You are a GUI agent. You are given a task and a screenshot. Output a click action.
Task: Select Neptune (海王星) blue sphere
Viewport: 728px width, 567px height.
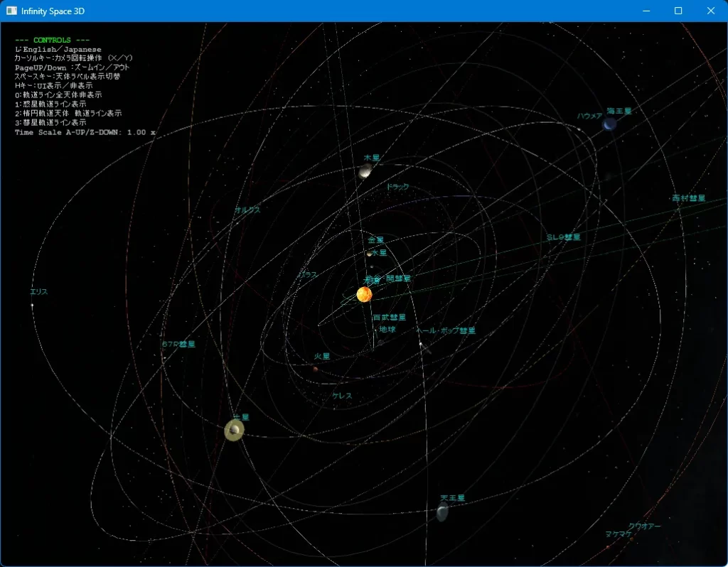(x=609, y=123)
